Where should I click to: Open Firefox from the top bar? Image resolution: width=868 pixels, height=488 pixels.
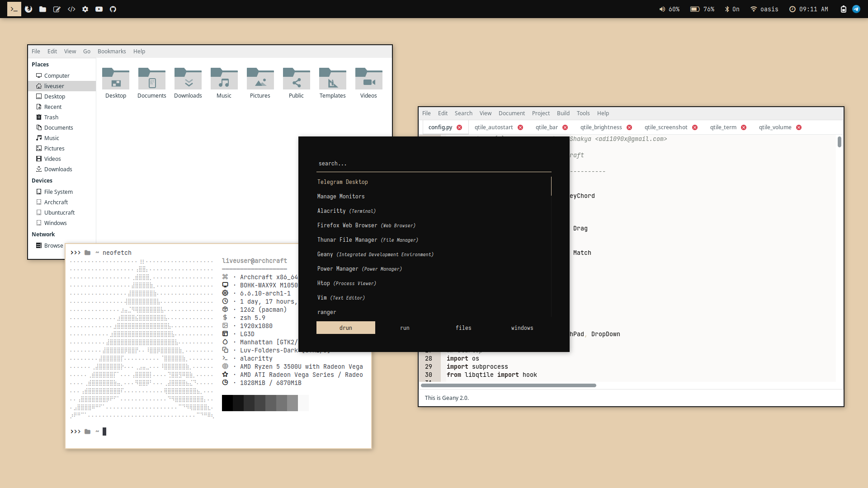click(x=28, y=9)
